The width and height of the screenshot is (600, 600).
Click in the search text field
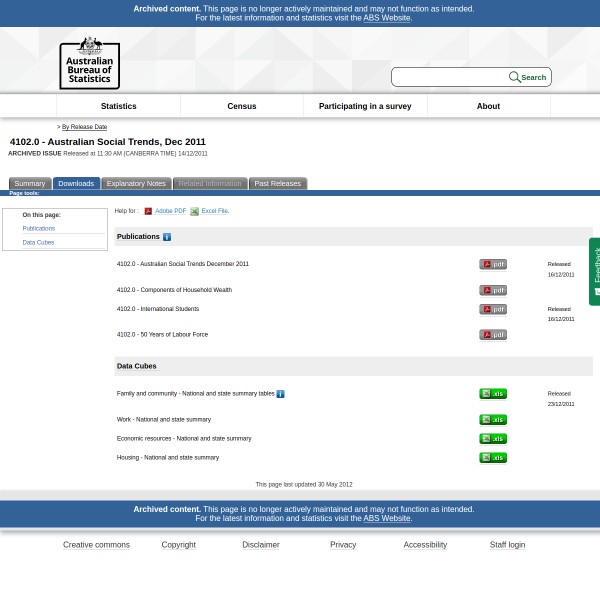(x=450, y=77)
